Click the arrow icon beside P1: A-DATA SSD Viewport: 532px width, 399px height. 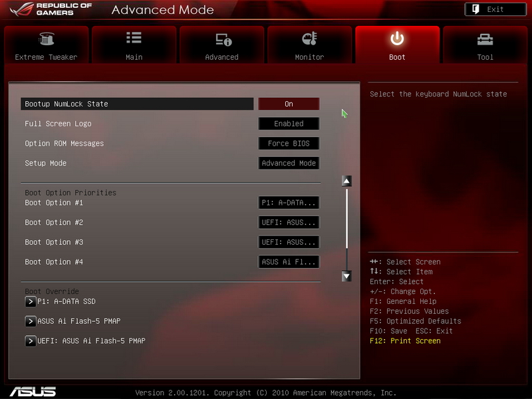(30, 301)
